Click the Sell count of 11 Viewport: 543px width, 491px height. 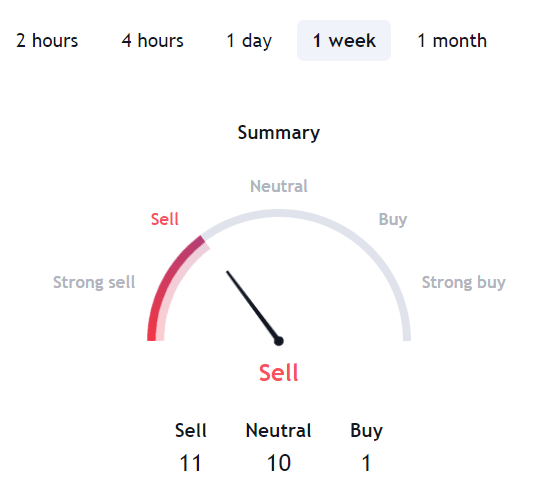190,463
